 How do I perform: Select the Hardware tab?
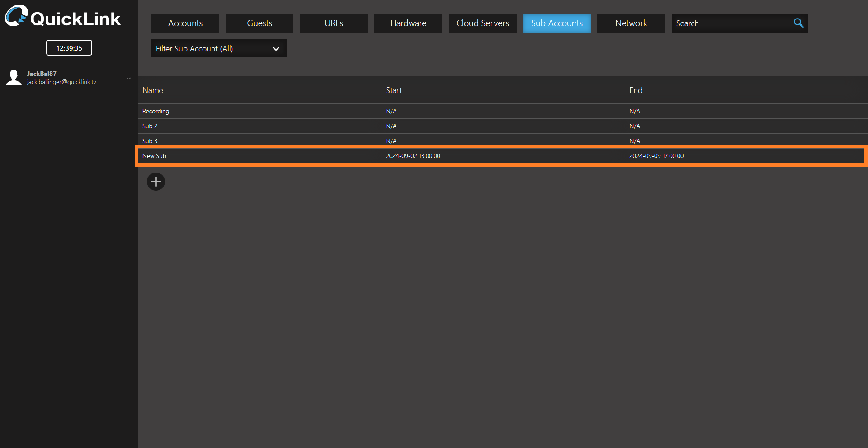[408, 23]
